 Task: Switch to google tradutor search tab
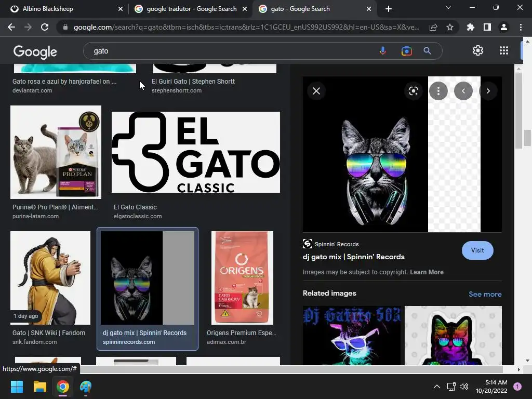[x=190, y=9]
